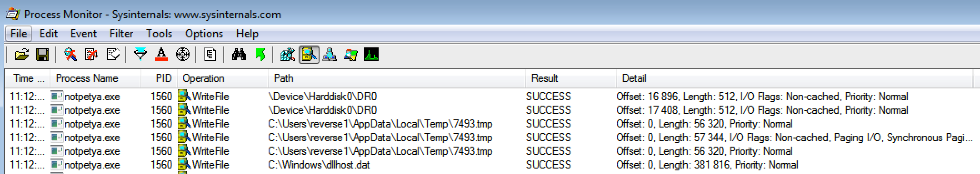Open the Edit menu
This screenshot has height=174, width=980.
pos(49,34)
